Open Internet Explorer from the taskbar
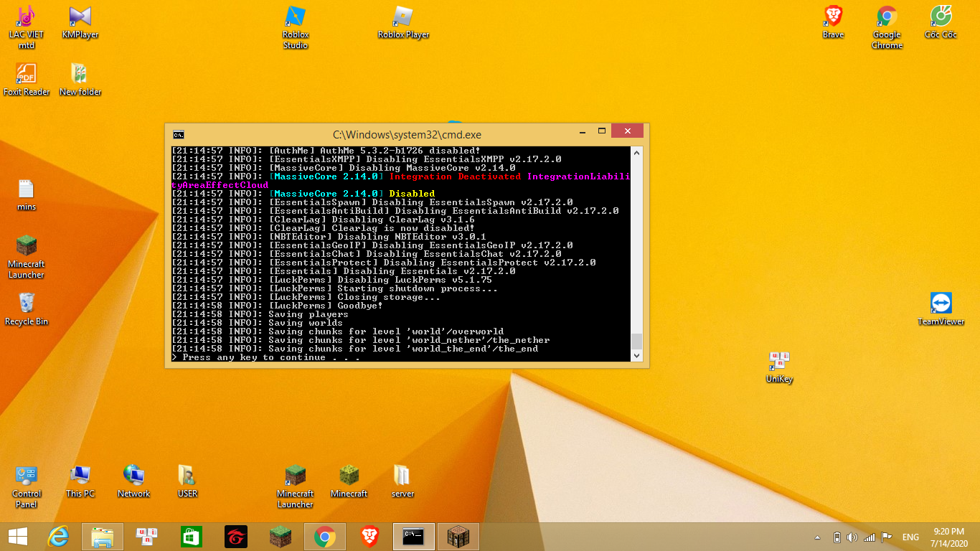The height and width of the screenshot is (551, 980). [57, 537]
